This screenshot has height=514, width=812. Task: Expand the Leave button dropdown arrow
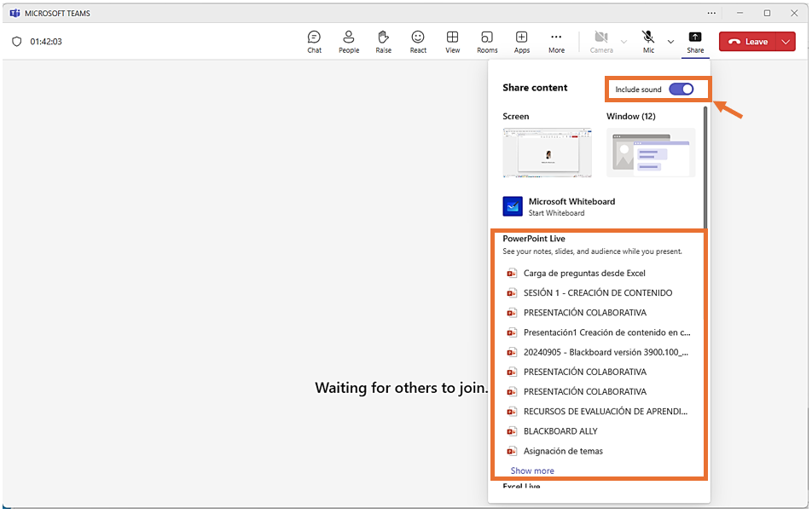[786, 42]
